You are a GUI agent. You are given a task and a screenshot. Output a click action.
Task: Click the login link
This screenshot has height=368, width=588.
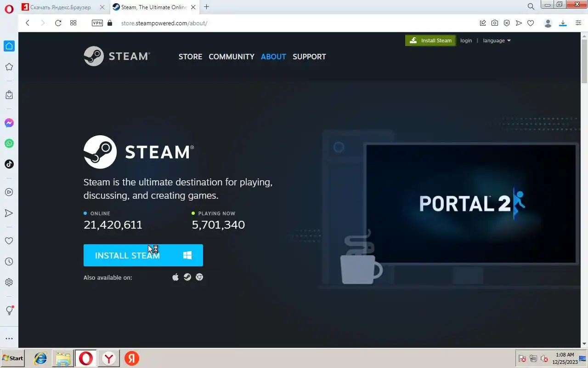click(466, 40)
